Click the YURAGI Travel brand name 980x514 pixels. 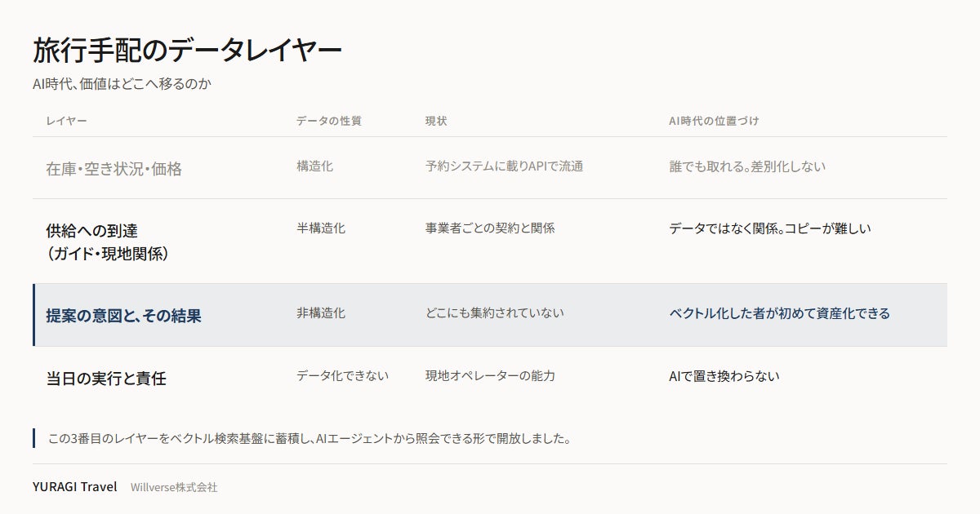pyautogui.click(x=75, y=486)
